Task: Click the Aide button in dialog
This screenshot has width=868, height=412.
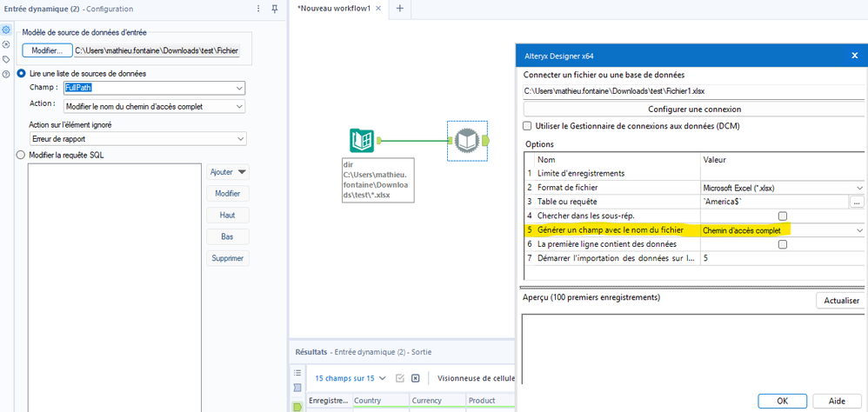Action: tap(837, 401)
